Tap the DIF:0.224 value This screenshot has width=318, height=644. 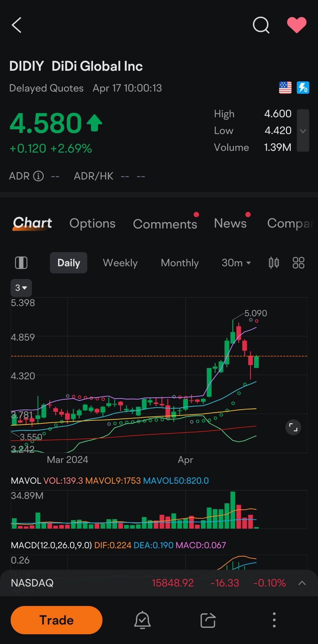click(x=113, y=545)
